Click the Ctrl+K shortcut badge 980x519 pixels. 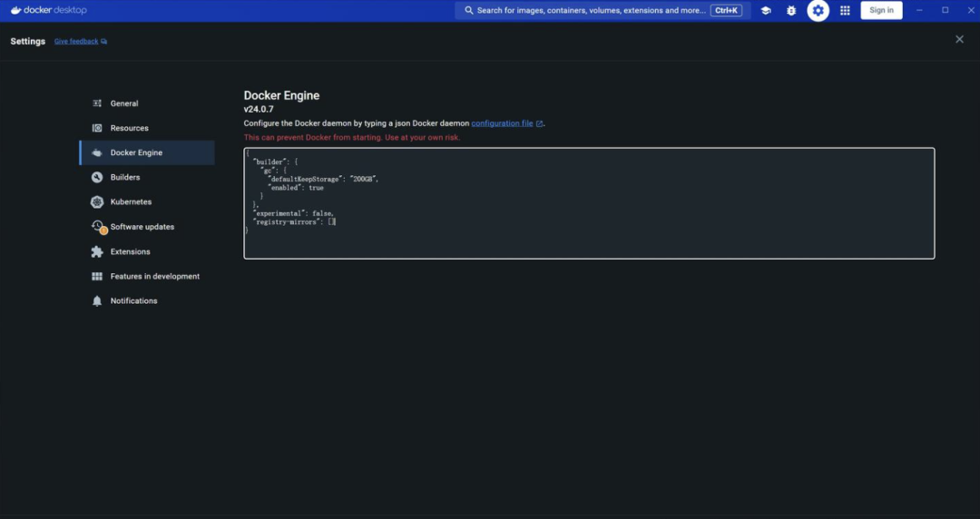pyautogui.click(x=726, y=11)
